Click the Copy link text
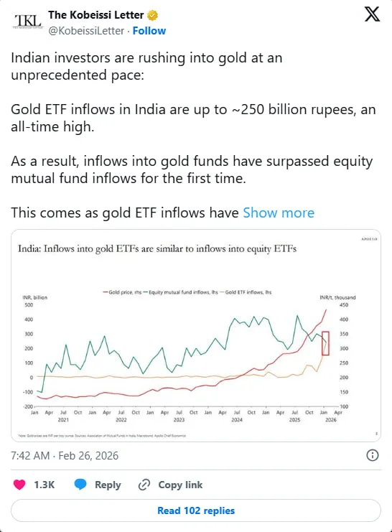The image size is (392, 532). pyautogui.click(x=180, y=485)
